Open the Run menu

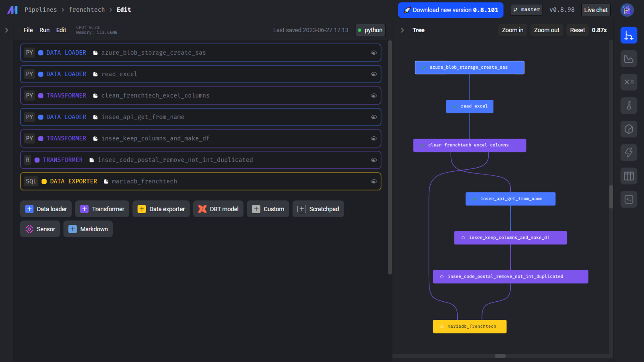(44, 30)
